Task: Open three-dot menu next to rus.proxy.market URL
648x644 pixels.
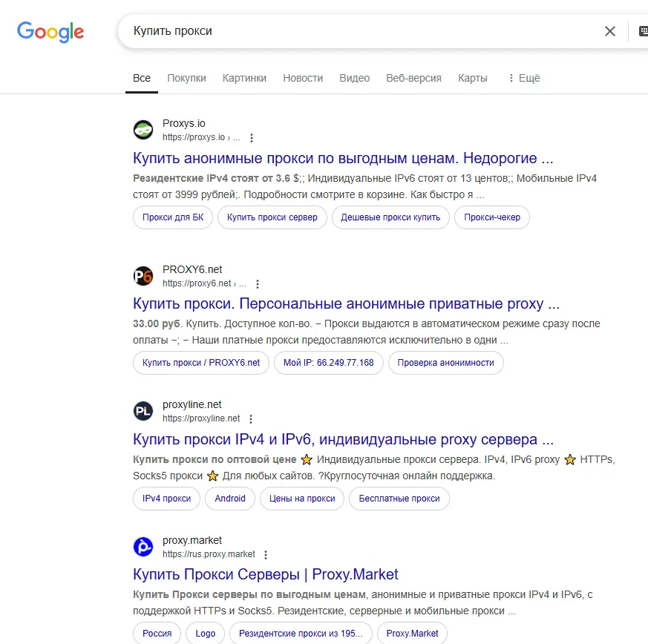Action: point(266,555)
